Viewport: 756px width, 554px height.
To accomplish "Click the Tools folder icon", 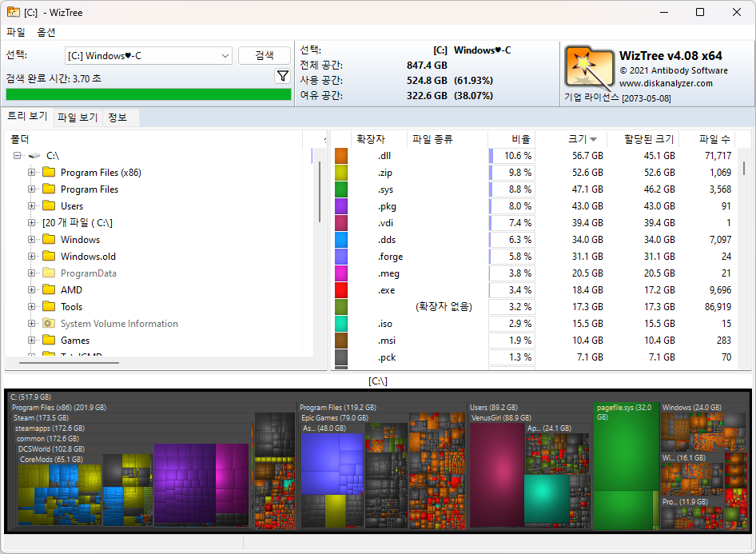I will (x=49, y=306).
